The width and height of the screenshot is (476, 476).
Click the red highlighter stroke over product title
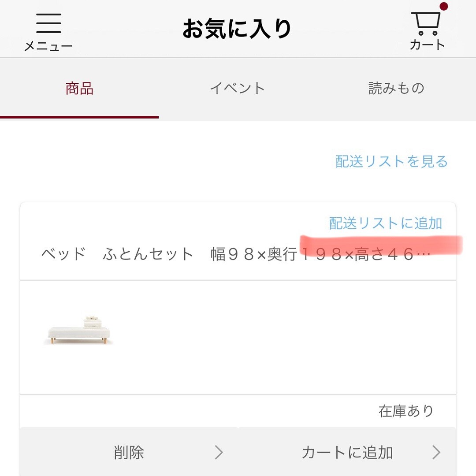381,244
